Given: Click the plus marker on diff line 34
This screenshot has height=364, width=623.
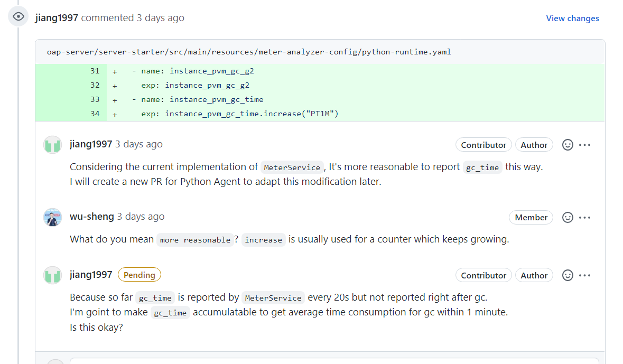Looking at the screenshot, I should pyautogui.click(x=115, y=114).
